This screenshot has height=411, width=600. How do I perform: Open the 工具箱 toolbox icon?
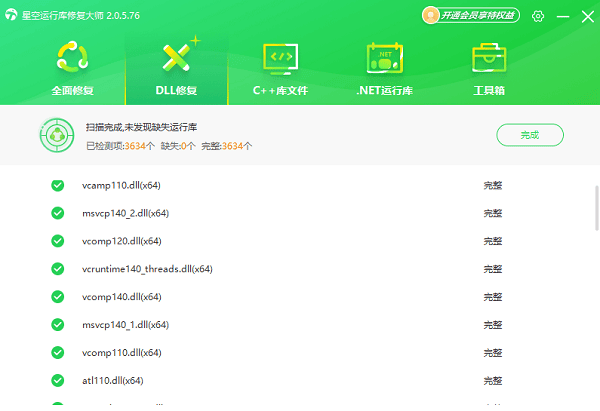(x=489, y=58)
